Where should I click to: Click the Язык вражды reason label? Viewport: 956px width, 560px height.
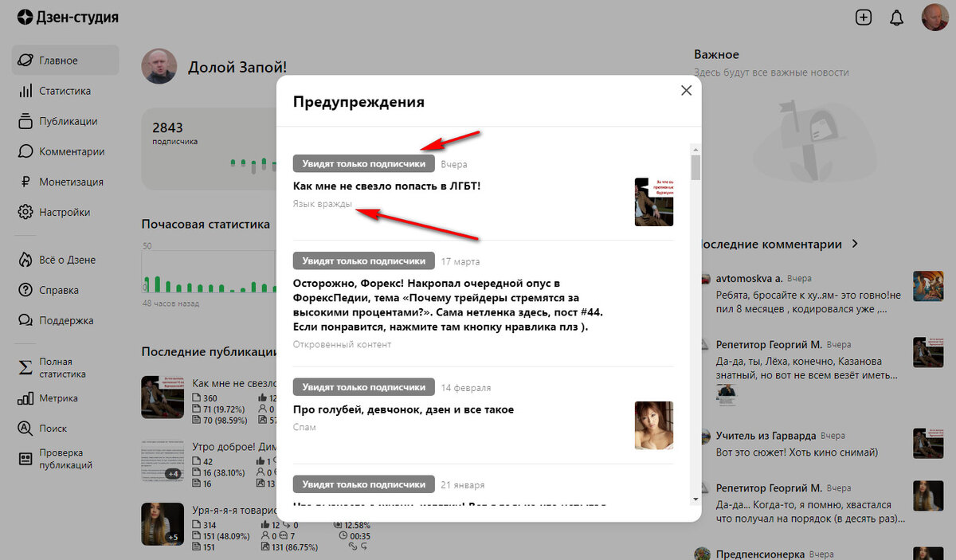[323, 204]
